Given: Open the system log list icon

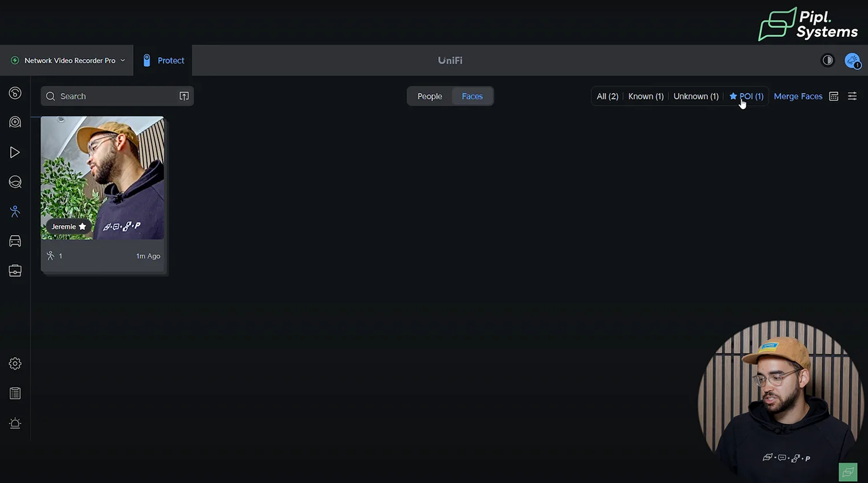Looking at the screenshot, I should (x=15, y=394).
